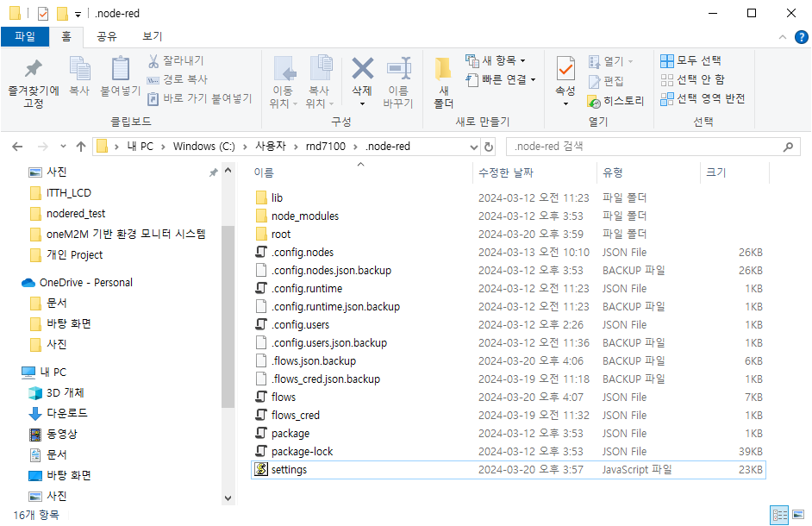Click 내 PC in the address bar

click(140, 147)
